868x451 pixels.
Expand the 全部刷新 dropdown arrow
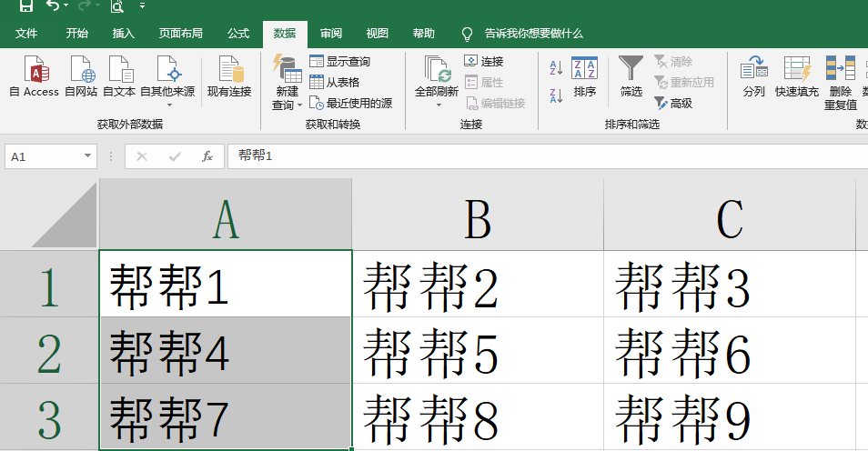tap(438, 105)
